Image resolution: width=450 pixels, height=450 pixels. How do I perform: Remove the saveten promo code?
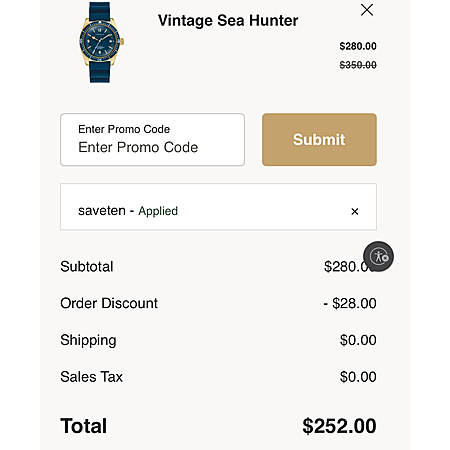[355, 211]
